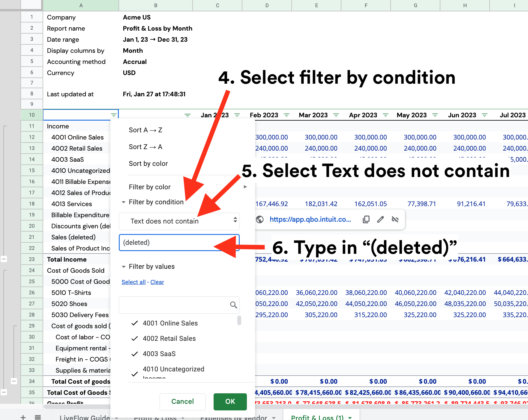
Task: Open the May 2023 column filter icon
Action: point(435,115)
